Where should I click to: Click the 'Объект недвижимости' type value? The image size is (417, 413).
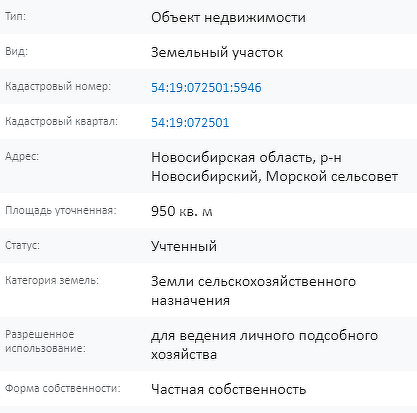pyautogui.click(x=228, y=17)
